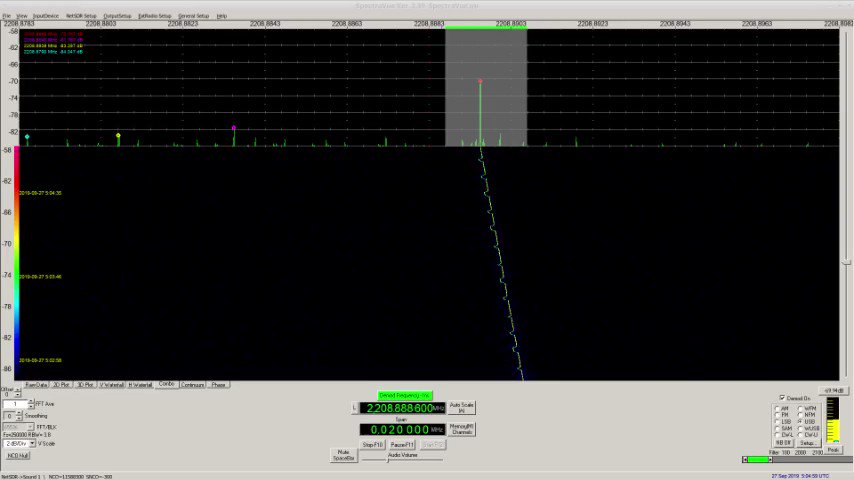Toggle the NB Off noise blanker button
The width and height of the screenshot is (854, 480).
click(x=784, y=443)
